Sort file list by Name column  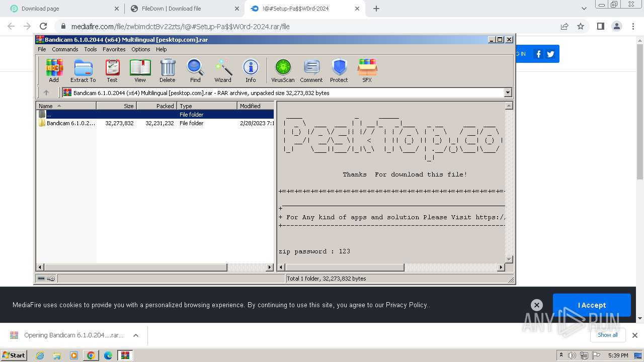pyautogui.click(x=66, y=106)
